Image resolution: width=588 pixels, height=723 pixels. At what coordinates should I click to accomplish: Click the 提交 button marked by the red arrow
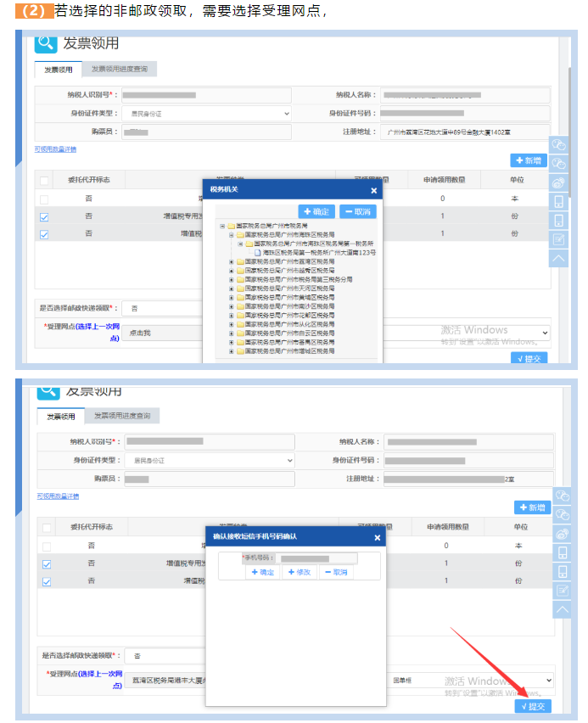pyautogui.click(x=533, y=706)
